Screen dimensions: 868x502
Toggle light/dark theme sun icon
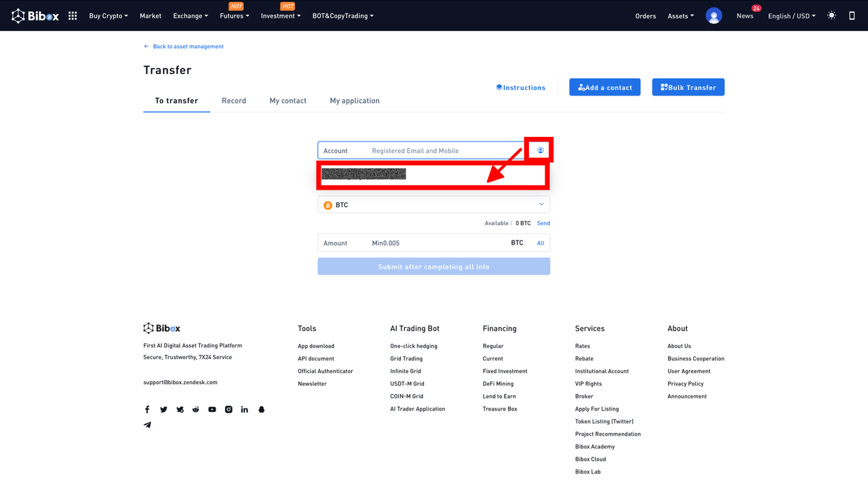(831, 16)
